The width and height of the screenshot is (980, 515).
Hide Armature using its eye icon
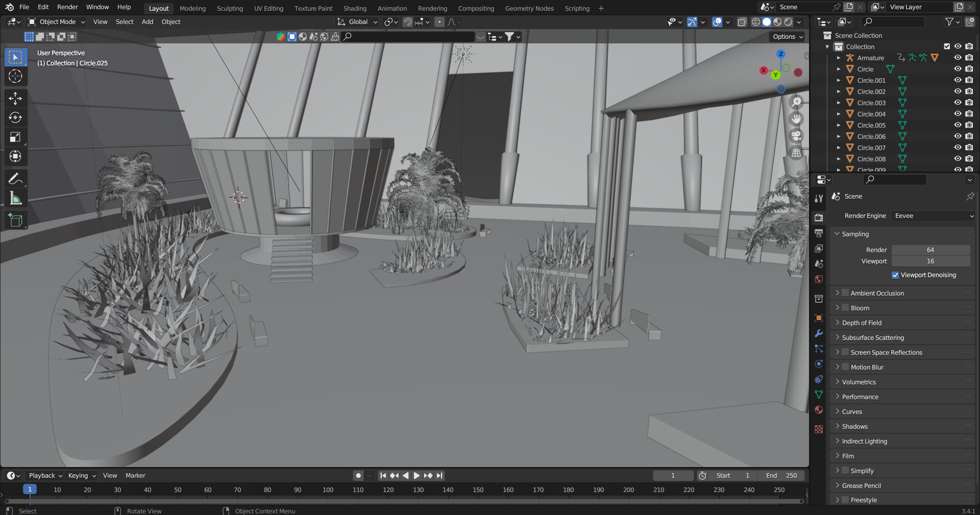(x=958, y=58)
